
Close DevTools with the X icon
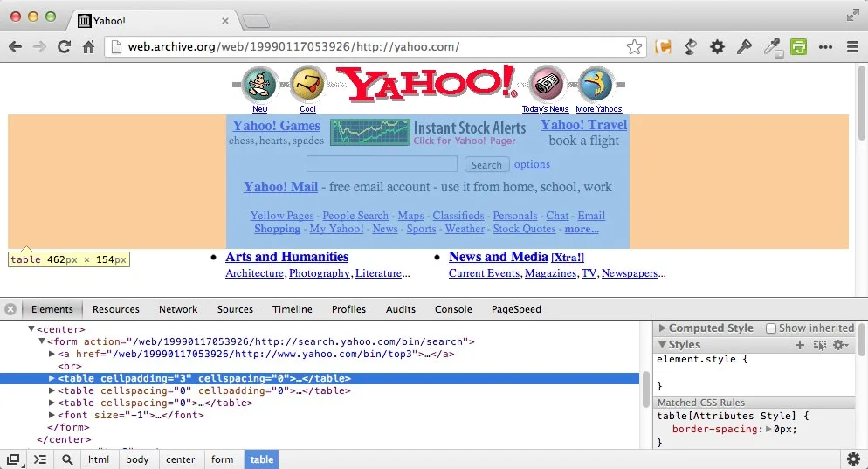pos(10,309)
